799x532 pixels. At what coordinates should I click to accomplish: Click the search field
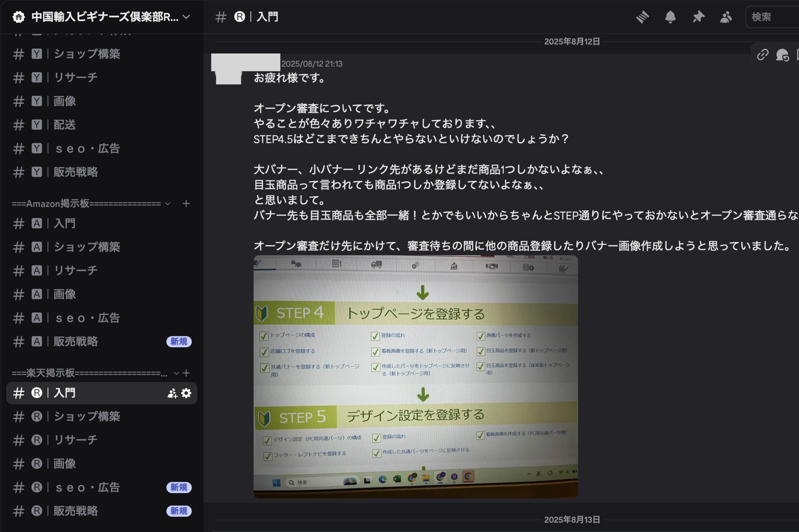(x=773, y=17)
